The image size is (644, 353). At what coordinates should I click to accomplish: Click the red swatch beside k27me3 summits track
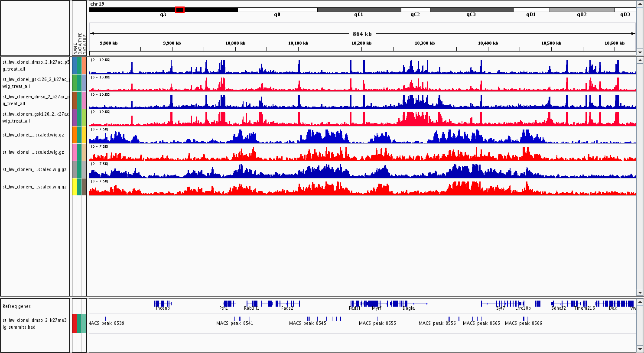click(75, 324)
